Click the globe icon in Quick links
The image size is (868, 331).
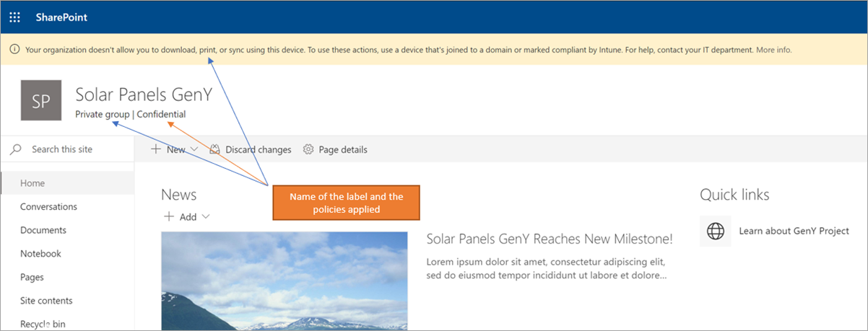pyautogui.click(x=715, y=231)
